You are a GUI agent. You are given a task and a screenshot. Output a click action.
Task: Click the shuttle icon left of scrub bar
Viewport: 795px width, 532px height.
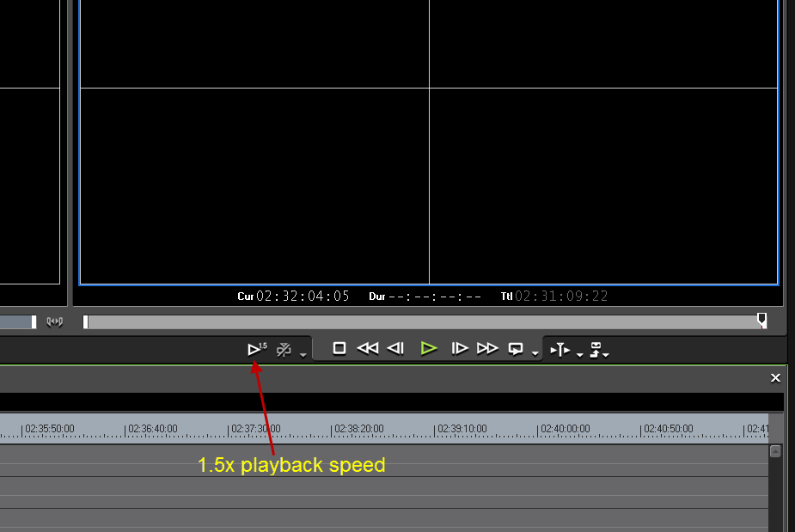(55, 321)
